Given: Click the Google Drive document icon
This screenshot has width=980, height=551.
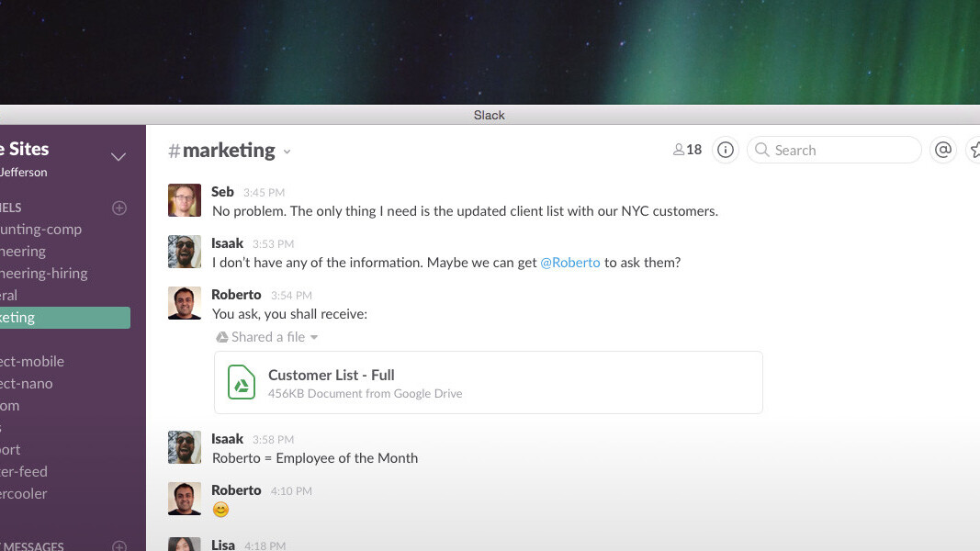Looking at the screenshot, I should coord(241,382).
